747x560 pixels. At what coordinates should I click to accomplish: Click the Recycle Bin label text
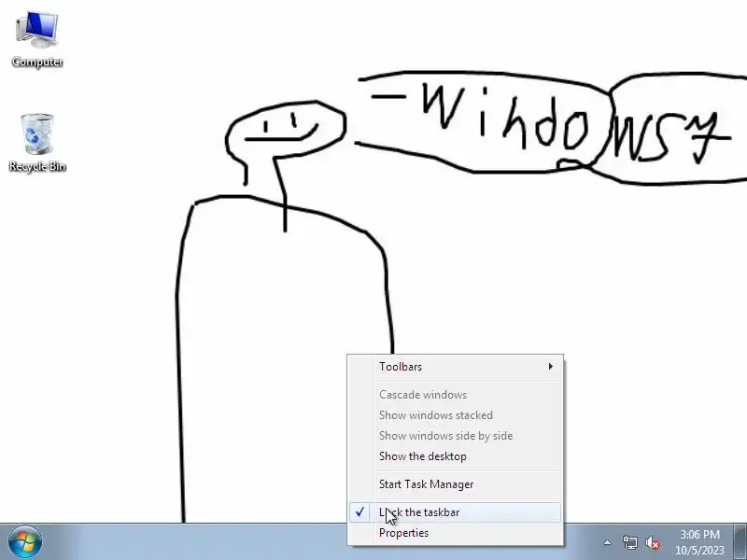[37, 166]
